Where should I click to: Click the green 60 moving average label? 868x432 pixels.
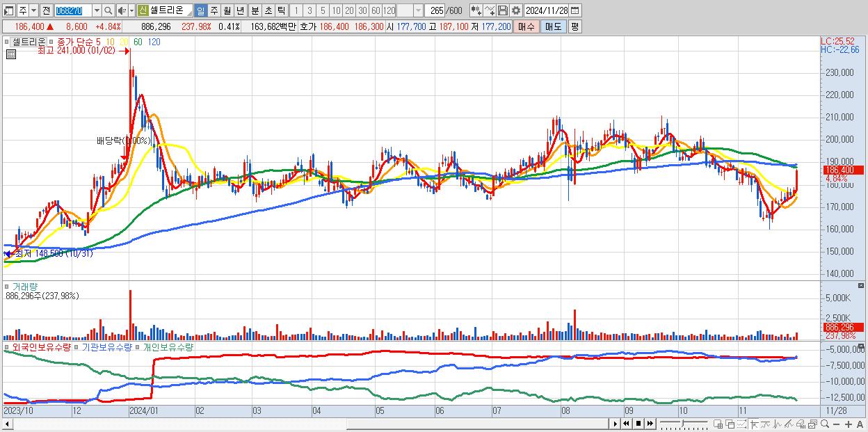tap(138, 42)
